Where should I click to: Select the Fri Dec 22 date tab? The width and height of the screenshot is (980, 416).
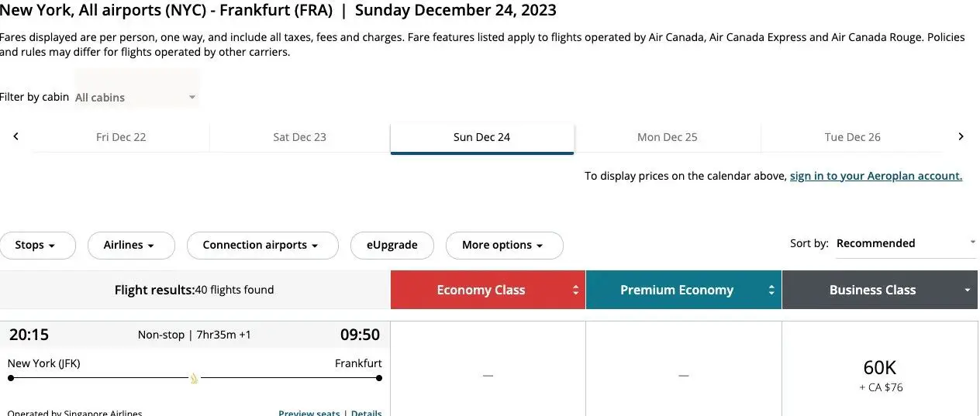(x=121, y=137)
